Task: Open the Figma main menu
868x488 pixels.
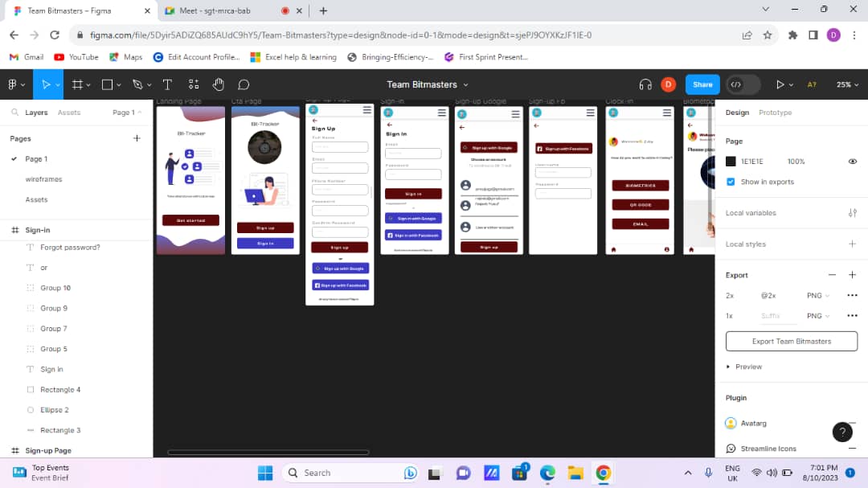Action: point(13,84)
